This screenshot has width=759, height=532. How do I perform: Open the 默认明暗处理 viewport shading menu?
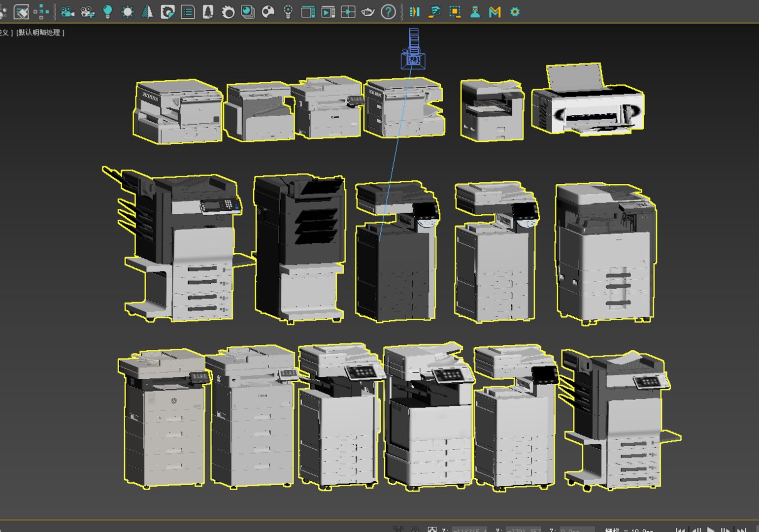pyautogui.click(x=40, y=33)
